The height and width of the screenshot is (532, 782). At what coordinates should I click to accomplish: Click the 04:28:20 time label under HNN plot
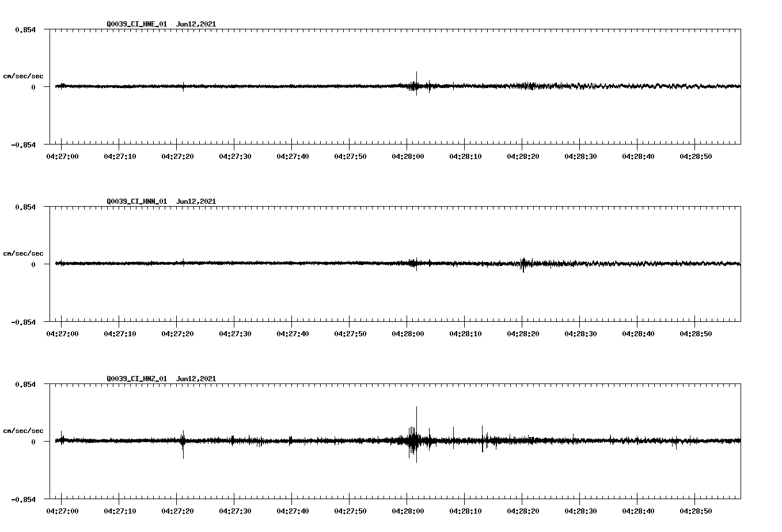(523, 334)
